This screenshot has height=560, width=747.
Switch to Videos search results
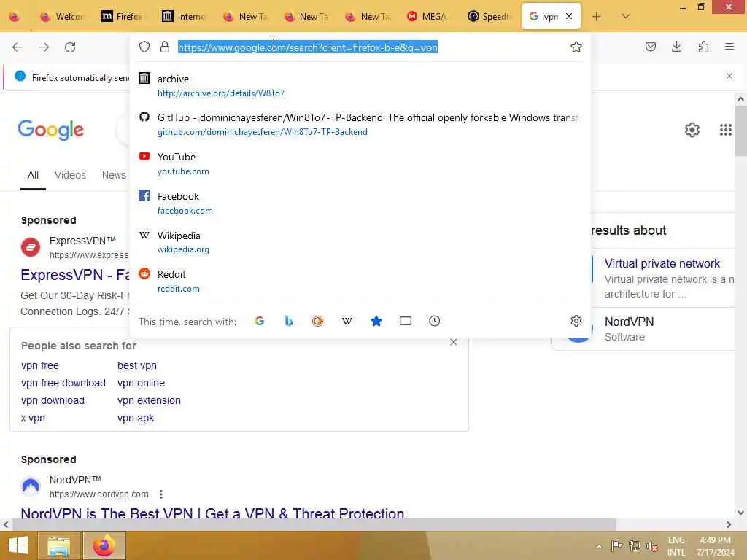point(70,175)
